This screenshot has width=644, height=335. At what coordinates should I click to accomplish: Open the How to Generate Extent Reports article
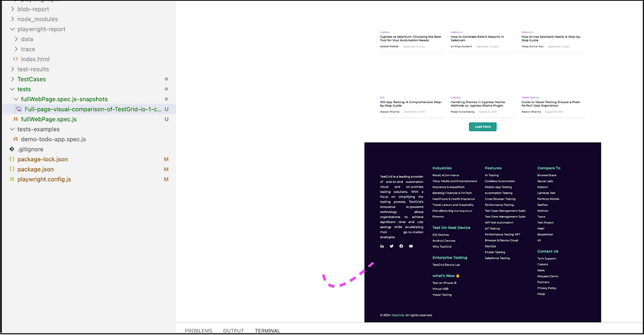coord(477,39)
